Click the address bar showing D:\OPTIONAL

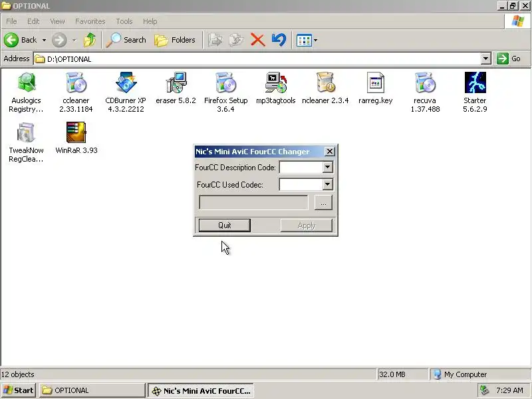[257, 59]
